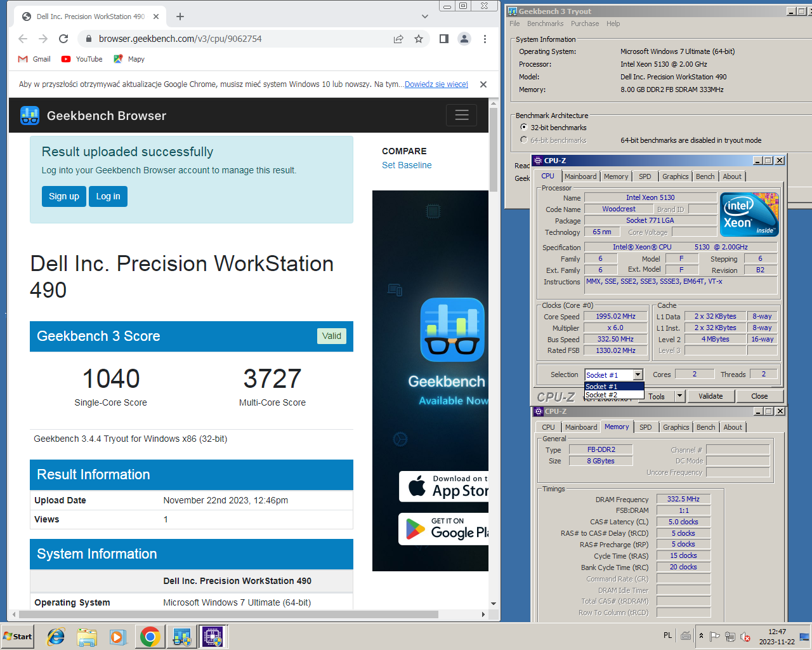Click the page vertical scrollbar thumb
The height and width of the screenshot is (650, 812).
[494, 149]
